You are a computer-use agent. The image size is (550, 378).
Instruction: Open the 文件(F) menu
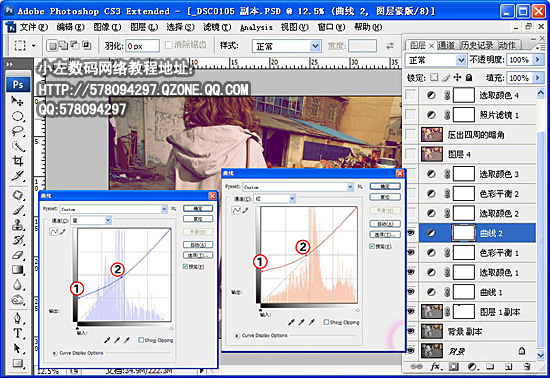(x=33, y=27)
